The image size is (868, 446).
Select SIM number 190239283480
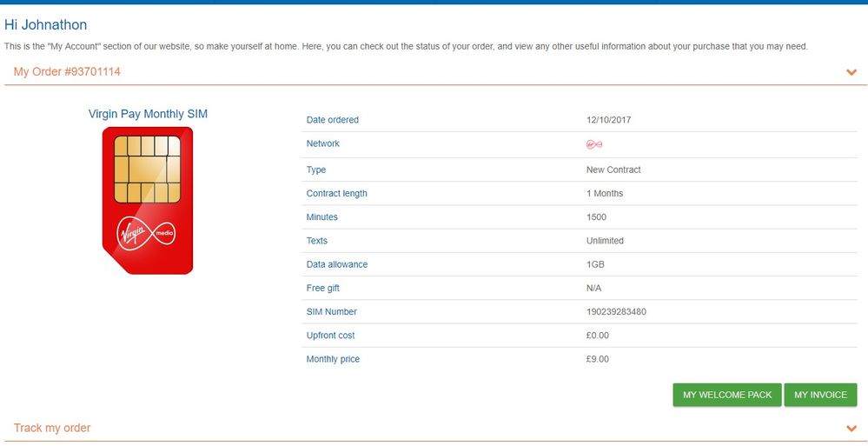click(616, 312)
